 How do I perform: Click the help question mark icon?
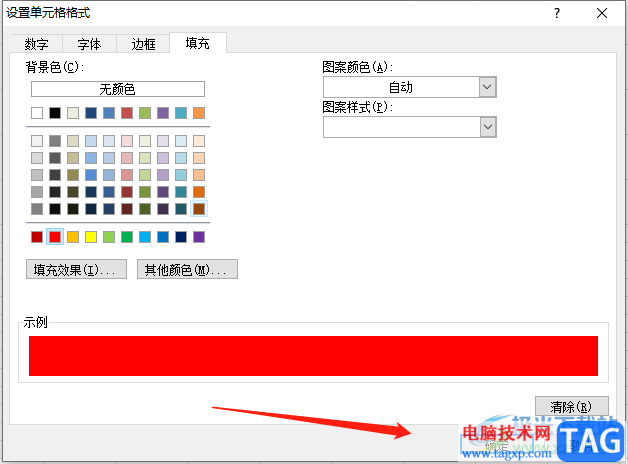pyautogui.click(x=557, y=13)
